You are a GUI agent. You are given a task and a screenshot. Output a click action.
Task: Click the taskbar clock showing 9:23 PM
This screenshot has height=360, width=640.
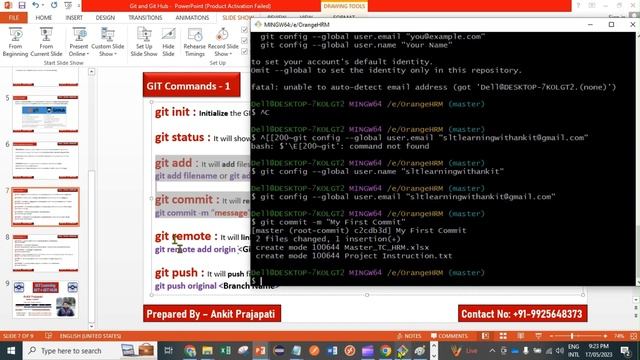[x=598, y=351]
